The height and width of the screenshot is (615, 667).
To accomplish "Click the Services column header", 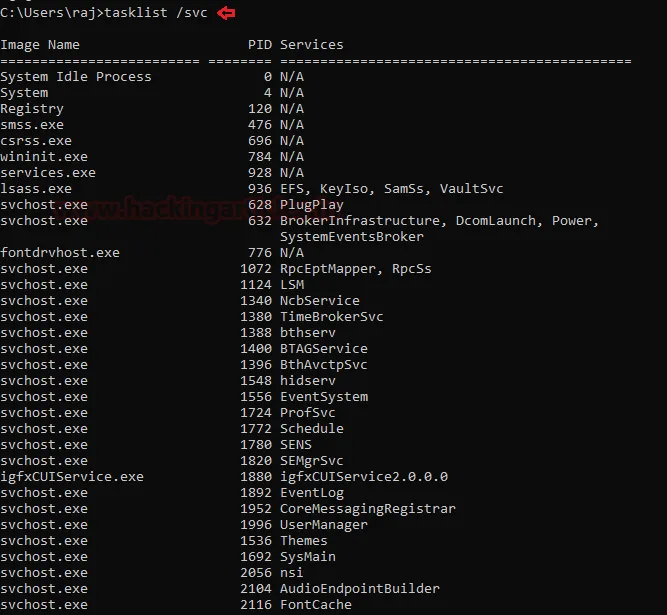I will coord(311,45).
